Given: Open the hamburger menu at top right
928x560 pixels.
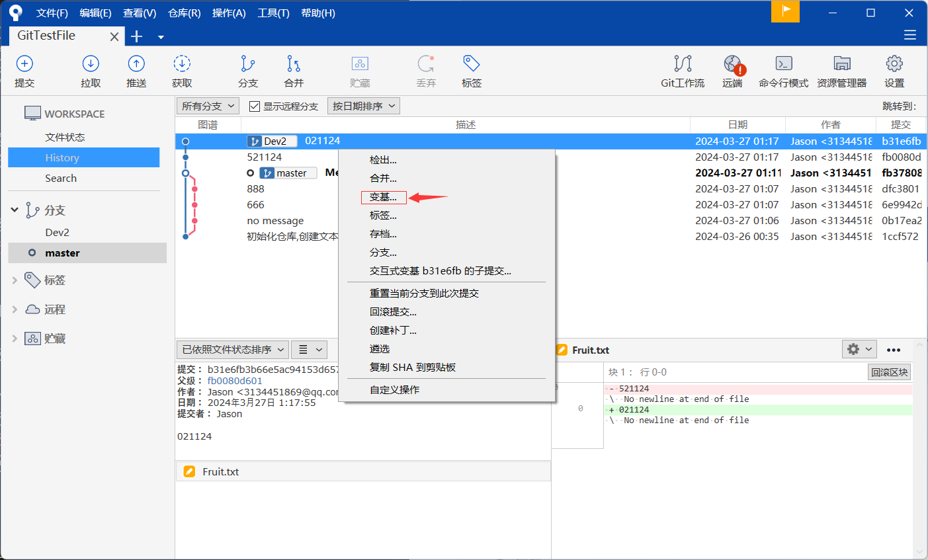Looking at the screenshot, I should pyautogui.click(x=910, y=35).
